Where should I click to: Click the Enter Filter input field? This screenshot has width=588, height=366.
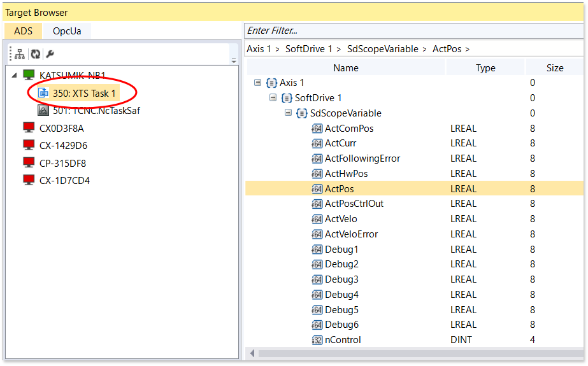coord(414,31)
